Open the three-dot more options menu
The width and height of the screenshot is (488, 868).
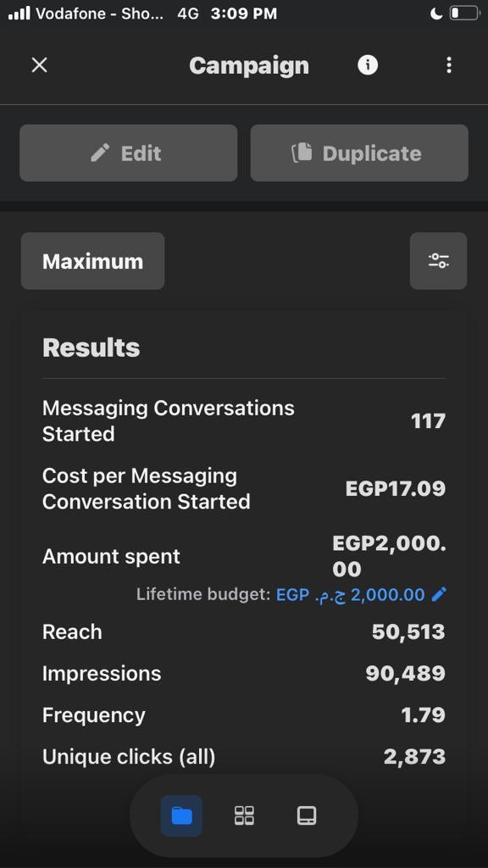click(x=449, y=65)
